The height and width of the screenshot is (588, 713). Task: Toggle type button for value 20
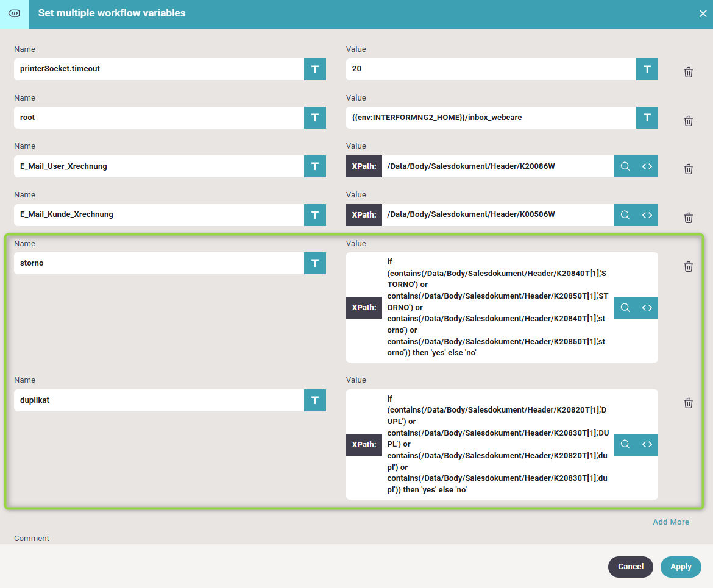[x=647, y=69]
